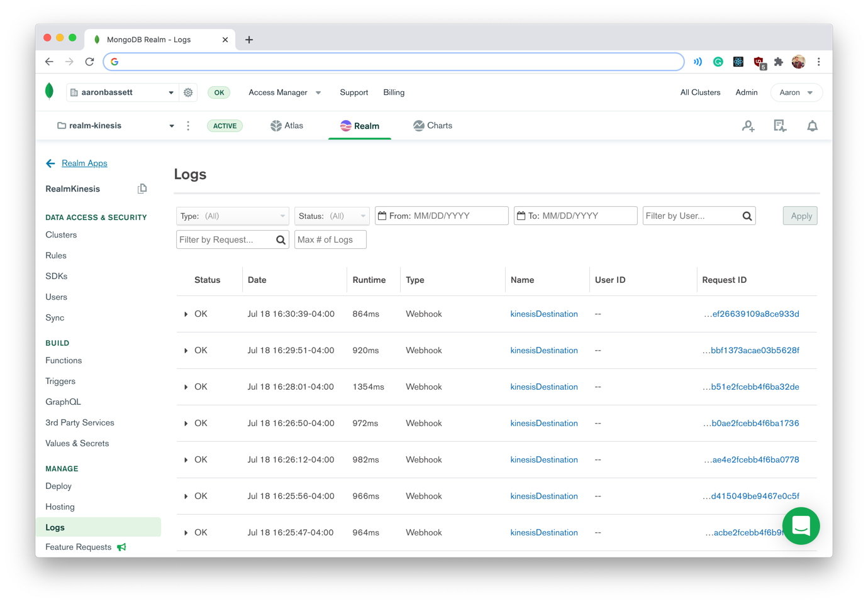Open request ID ending b51e2fcebb4f6ba32de

tap(751, 387)
